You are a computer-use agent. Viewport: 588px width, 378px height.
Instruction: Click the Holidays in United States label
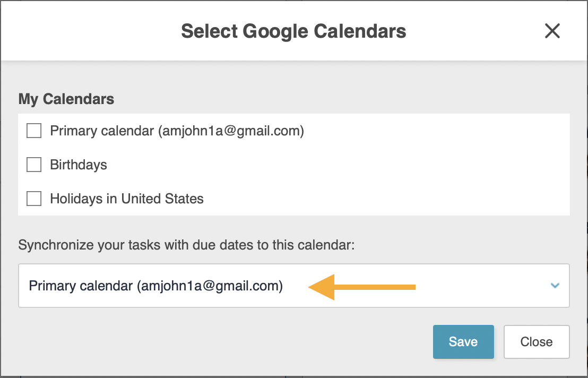point(127,199)
